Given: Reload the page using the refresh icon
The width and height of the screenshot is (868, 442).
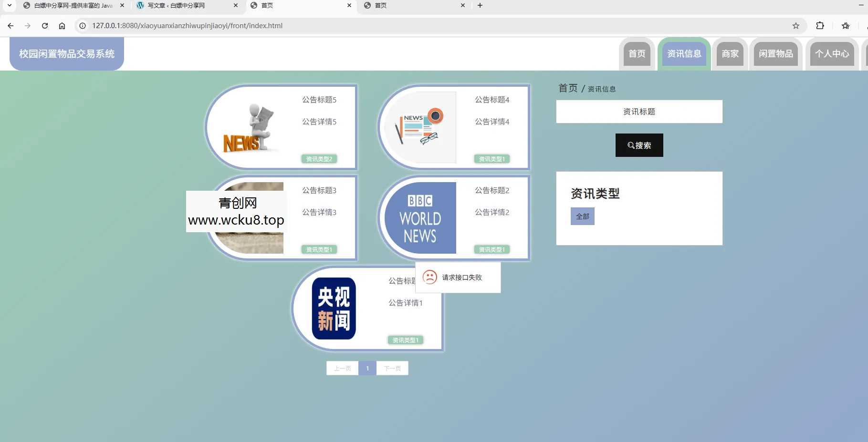Looking at the screenshot, I should (44, 26).
